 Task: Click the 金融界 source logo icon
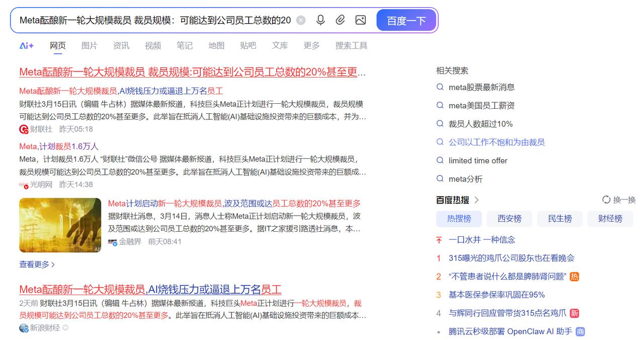(x=113, y=242)
